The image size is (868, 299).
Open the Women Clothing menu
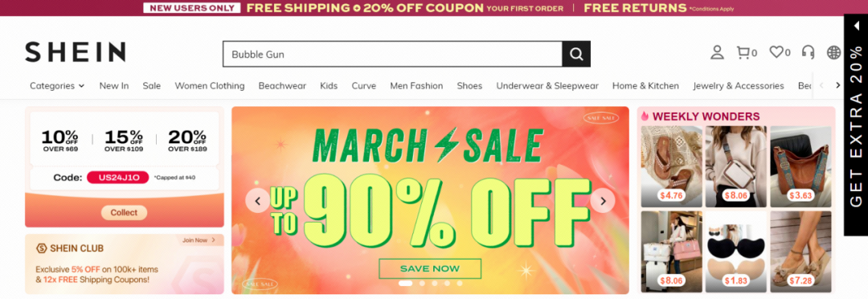pos(210,86)
